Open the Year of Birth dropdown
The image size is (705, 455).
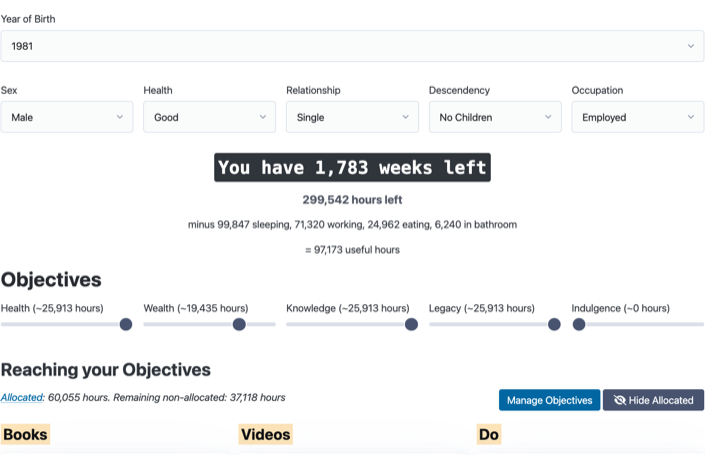(350, 46)
